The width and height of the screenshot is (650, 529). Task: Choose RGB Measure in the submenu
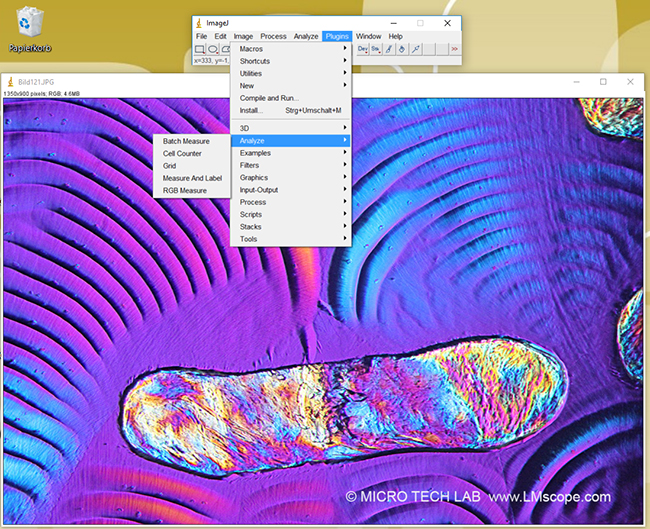(x=185, y=190)
